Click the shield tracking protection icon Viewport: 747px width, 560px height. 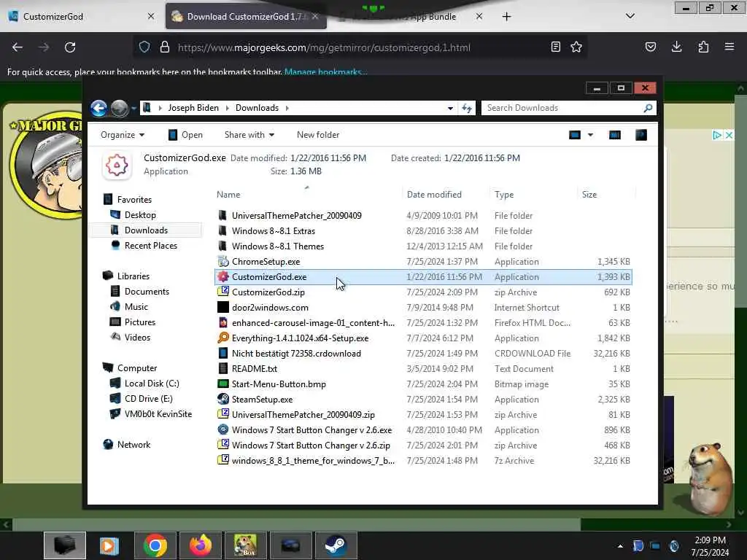144,47
